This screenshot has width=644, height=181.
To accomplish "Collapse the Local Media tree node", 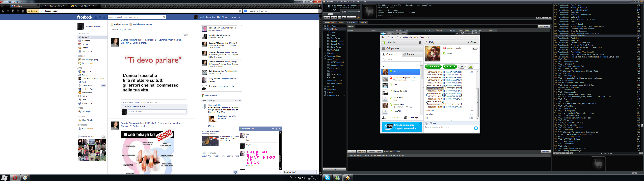I will (325, 29).
